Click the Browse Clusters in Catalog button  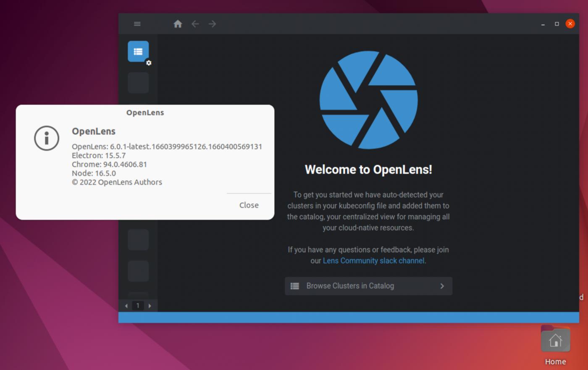pos(368,286)
